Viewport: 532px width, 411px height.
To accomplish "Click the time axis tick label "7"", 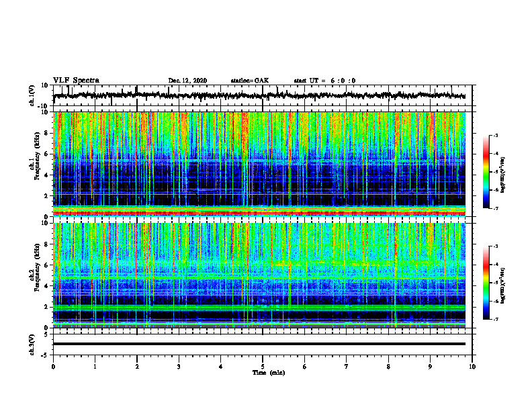I will tap(347, 367).
